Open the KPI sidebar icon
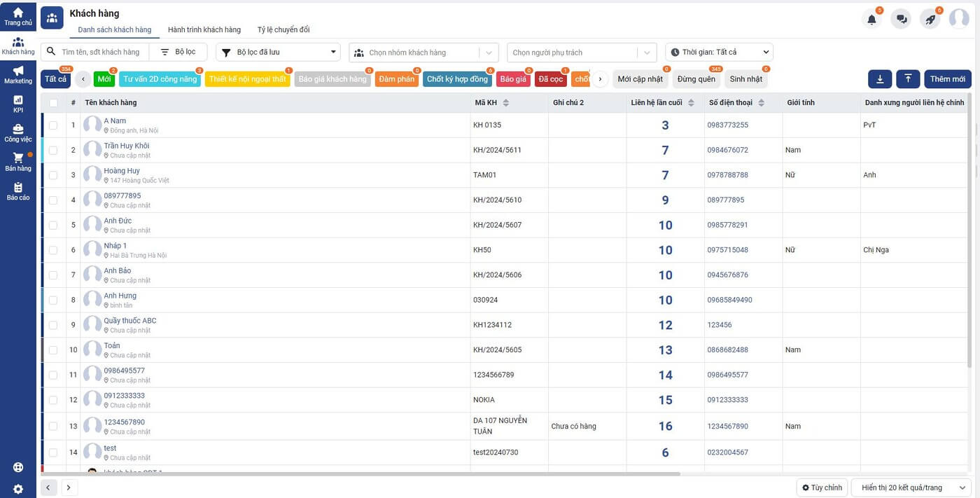Image resolution: width=980 pixels, height=498 pixels. pyautogui.click(x=18, y=104)
